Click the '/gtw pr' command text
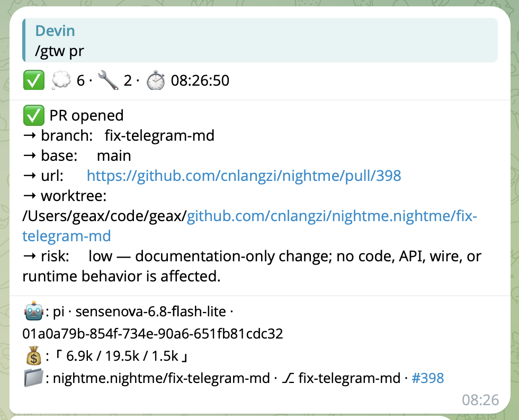This screenshot has height=420, width=519. click(59, 51)
